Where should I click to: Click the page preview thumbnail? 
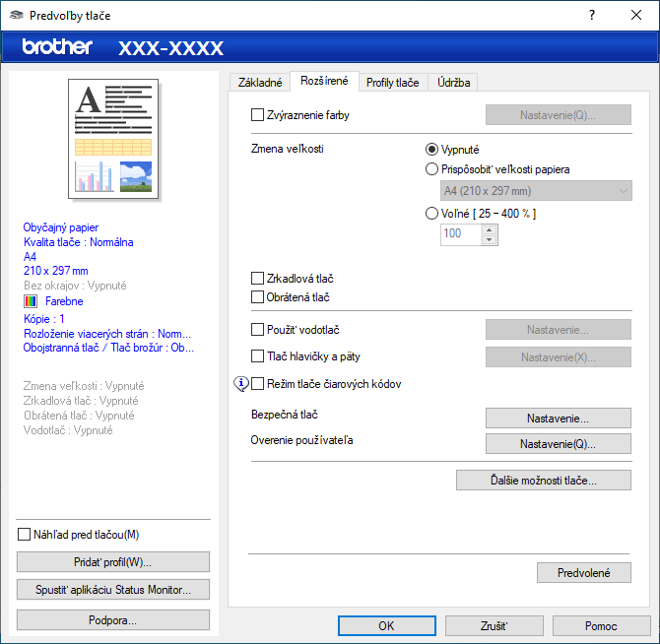pos(112,139)
